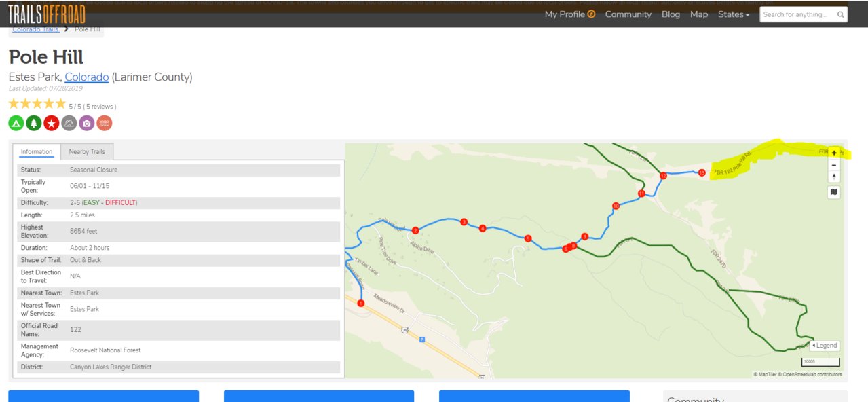The image size is (868, 402).
Task: Click the '2-5 (EASY - DIFFICULT)' difficulty value
Action: click(104, 202)
